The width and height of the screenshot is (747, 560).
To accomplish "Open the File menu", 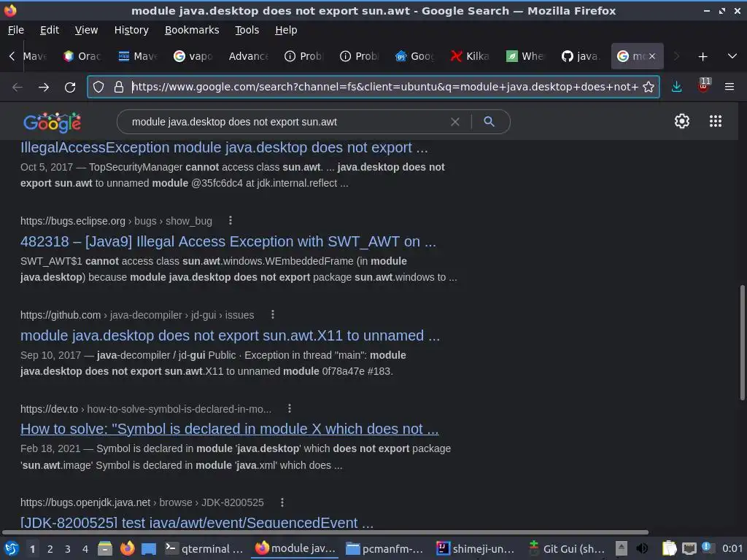I will click(x=16, y=30).
